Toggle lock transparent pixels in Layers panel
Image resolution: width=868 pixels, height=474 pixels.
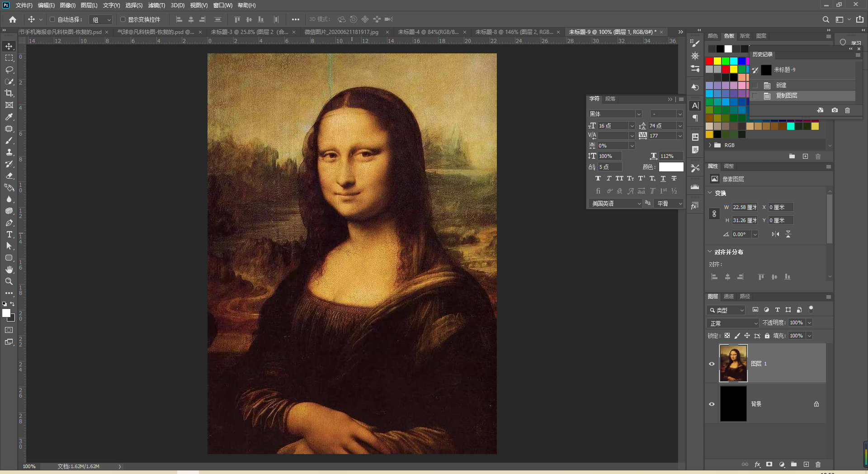click(727, 336)
